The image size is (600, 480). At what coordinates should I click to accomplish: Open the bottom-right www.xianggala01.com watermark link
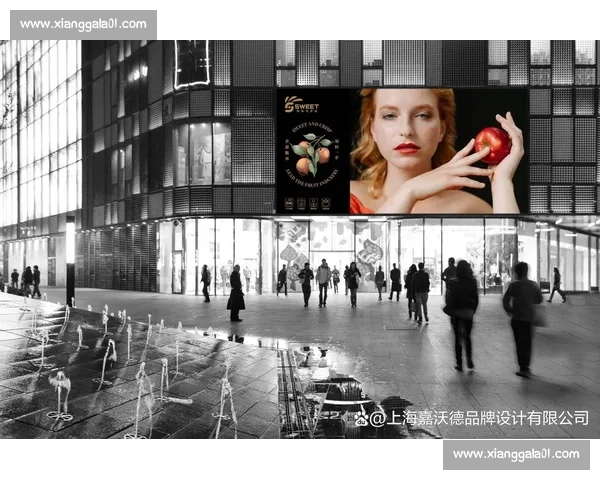pos(515,454)
